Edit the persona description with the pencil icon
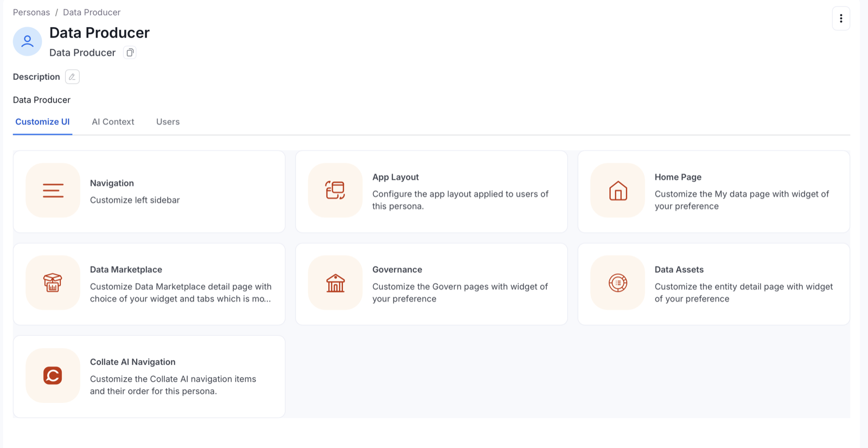Screen dimensions: 868x448 tap(72, 77)
